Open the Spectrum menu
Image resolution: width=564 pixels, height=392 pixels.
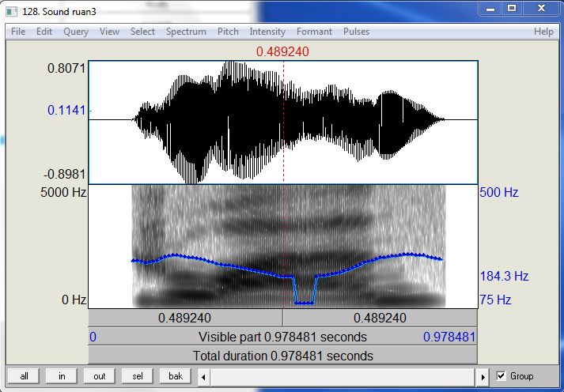(186, 32)
